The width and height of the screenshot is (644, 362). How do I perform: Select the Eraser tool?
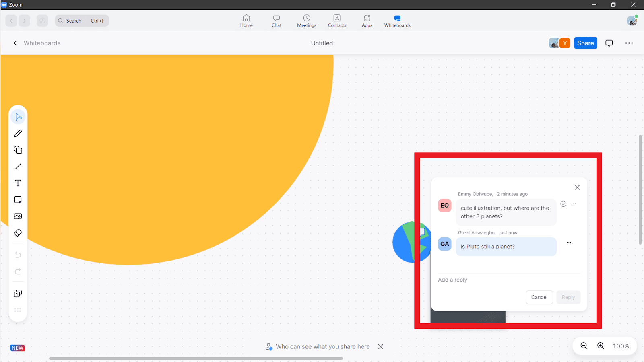18,232
